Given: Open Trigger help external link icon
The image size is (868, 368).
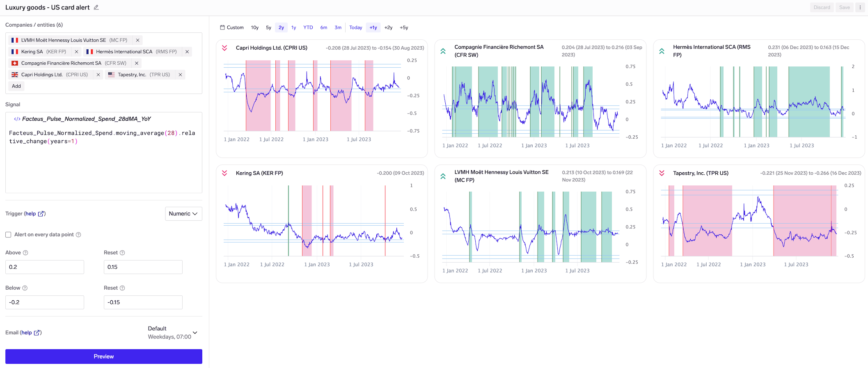Looking at the screenshot, I should (41, 214).
